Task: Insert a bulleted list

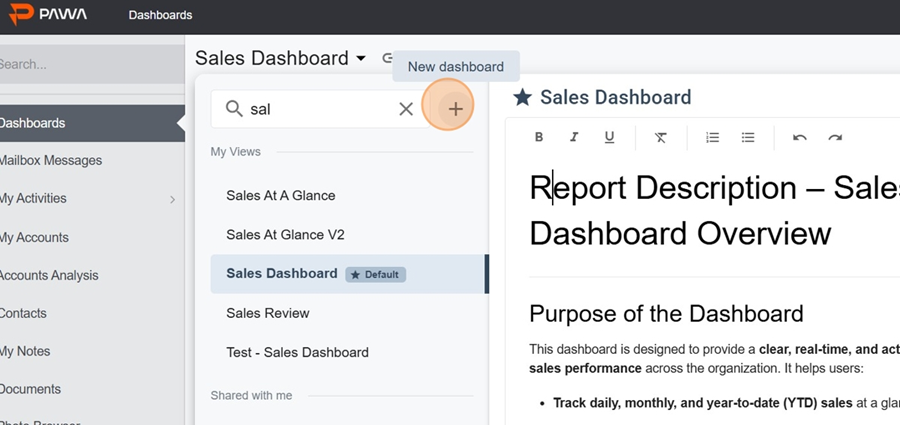Action: [748, 137]
